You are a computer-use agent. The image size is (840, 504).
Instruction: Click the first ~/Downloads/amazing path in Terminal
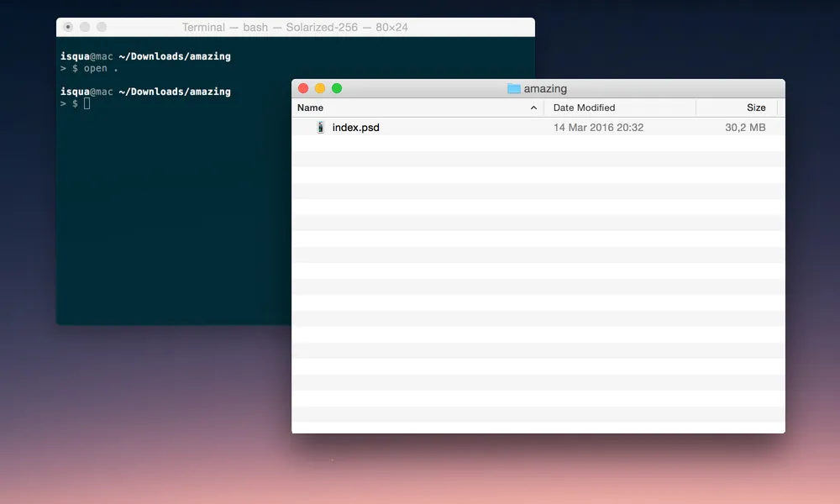point(175,56)
